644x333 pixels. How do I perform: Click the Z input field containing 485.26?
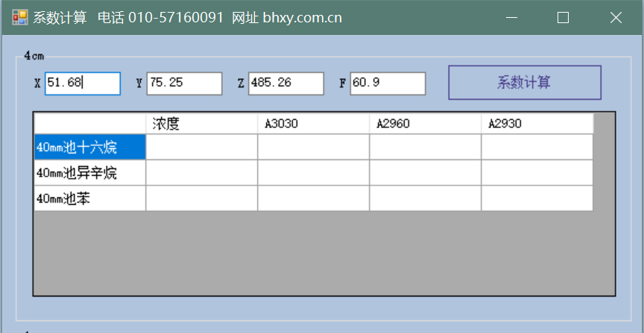(285, 83)
